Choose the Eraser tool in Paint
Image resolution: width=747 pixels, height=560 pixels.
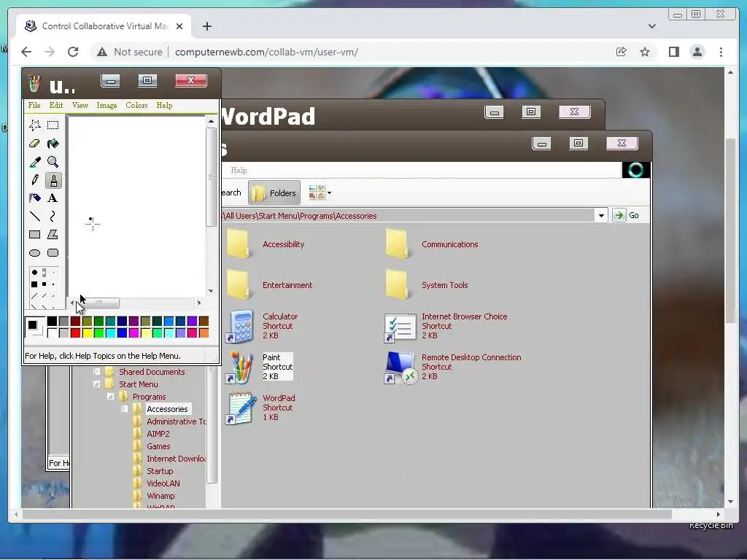pyautogui.click(x=35, y=144)
